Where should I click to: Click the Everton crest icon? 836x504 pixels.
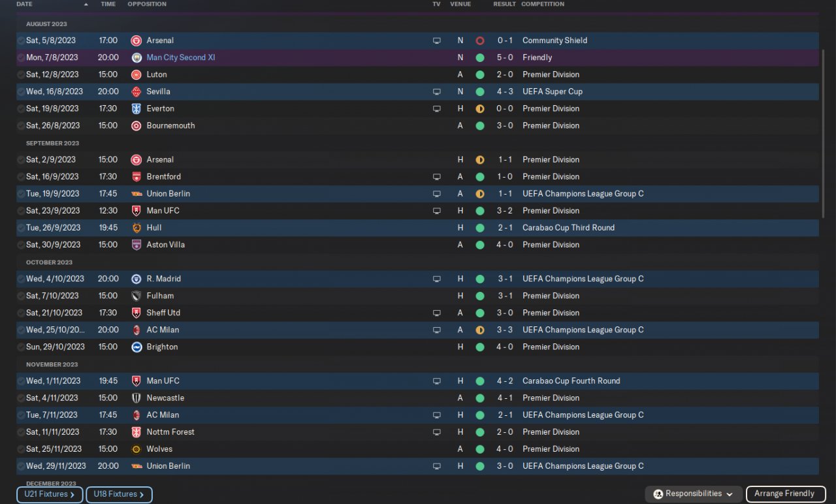point(136,108)
